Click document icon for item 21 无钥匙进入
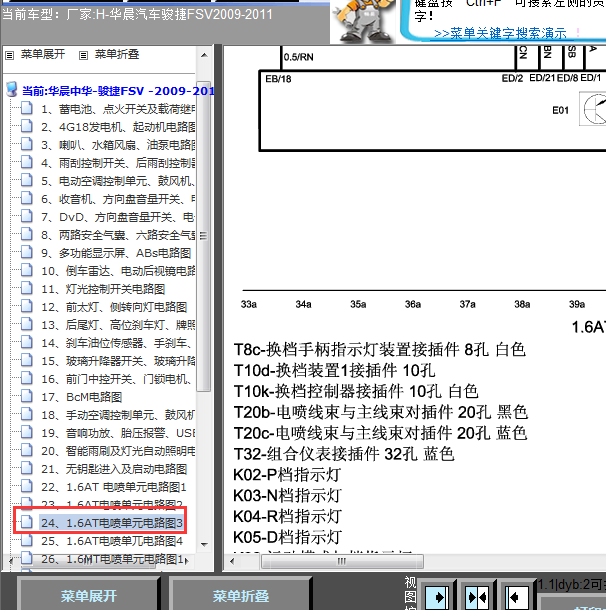This screenshot has height=610, width=606. (26, 468)
